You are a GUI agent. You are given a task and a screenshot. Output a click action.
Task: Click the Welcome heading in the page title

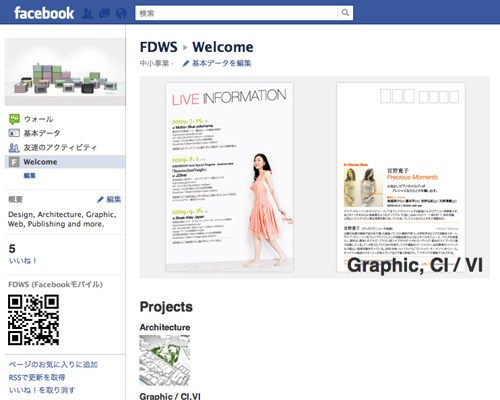223,47
